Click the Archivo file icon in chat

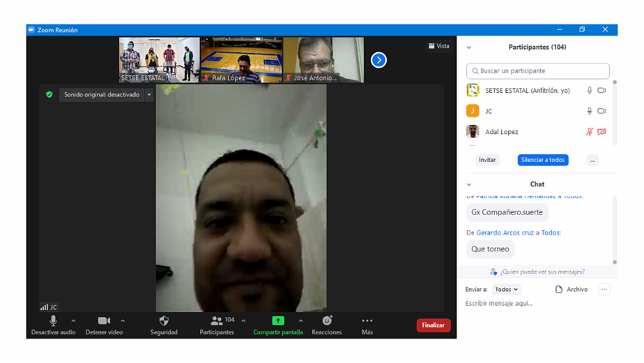click(x=559, y=289)
